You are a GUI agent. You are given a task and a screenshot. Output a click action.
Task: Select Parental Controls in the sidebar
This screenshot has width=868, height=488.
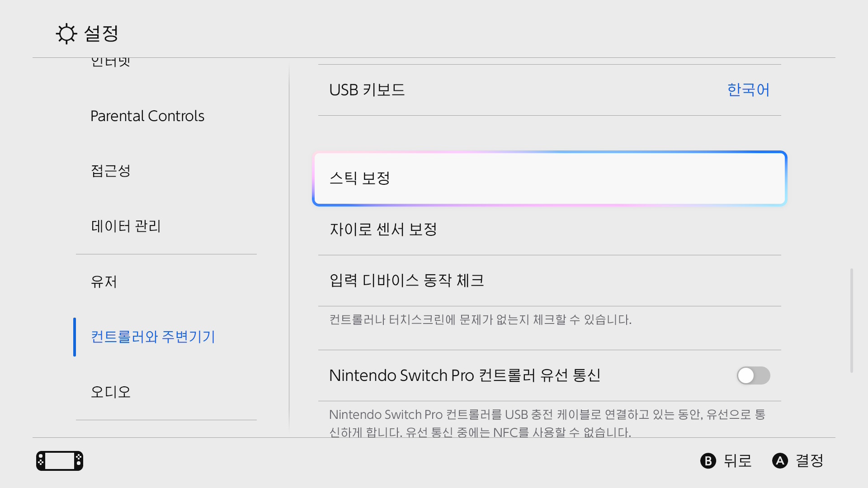(x=147, y=116)
